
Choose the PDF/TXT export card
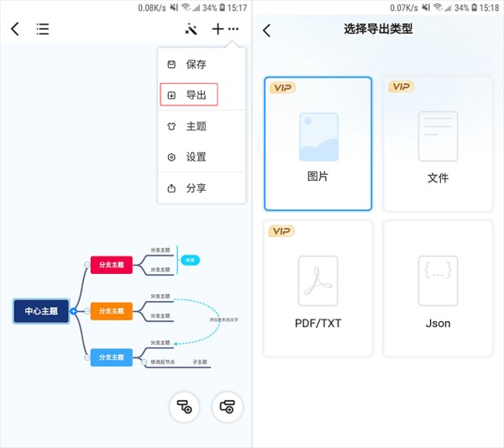[x=318, y=288]
